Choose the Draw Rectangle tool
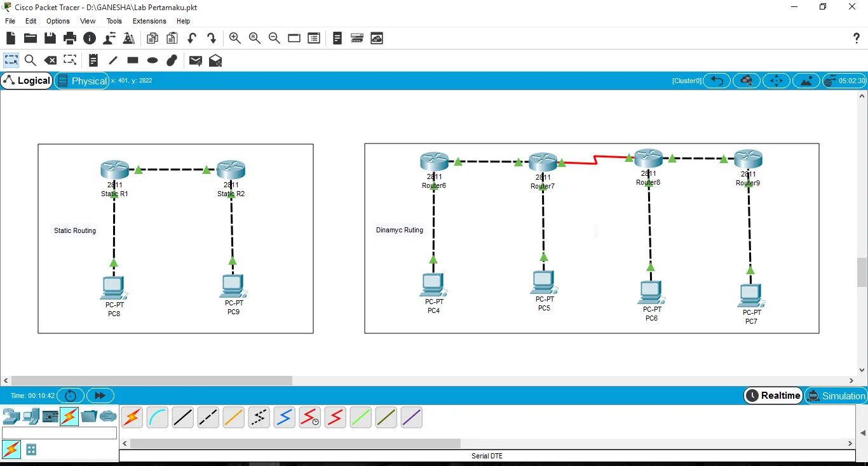The image size is (868, 466). click(133, 60)
